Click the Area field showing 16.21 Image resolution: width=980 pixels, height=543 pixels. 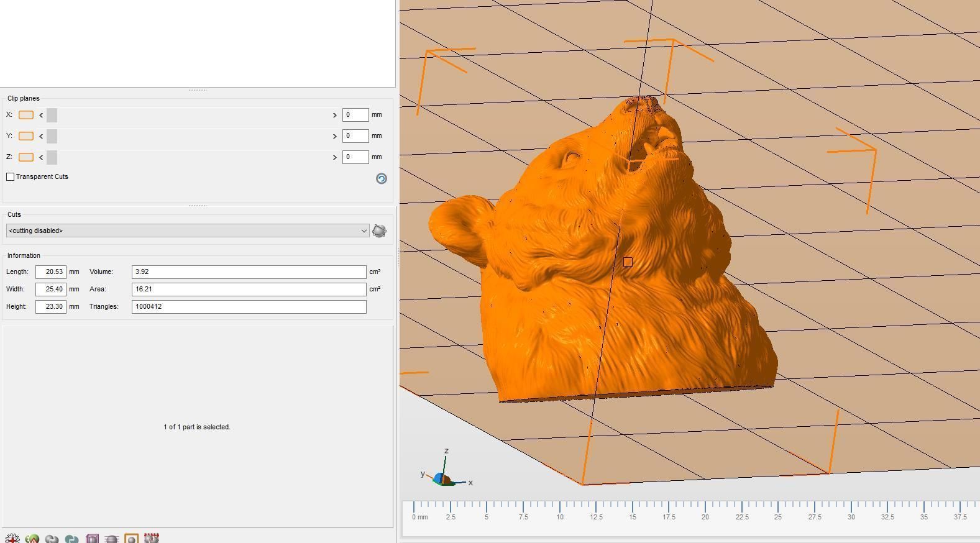(249, 289)
